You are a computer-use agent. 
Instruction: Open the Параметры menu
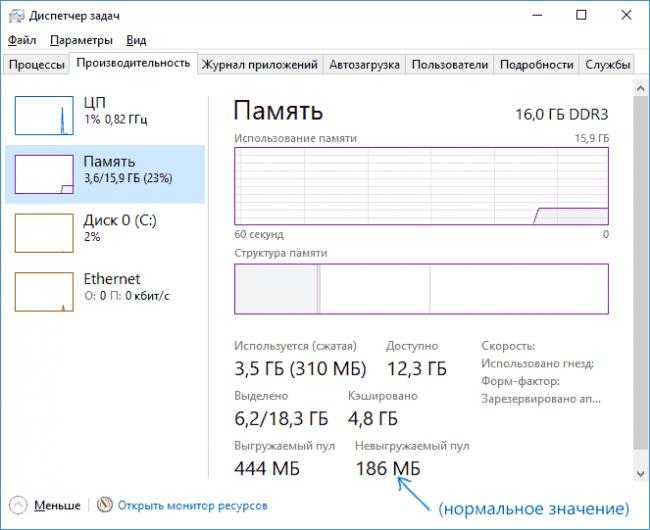[x=81, y=40]
